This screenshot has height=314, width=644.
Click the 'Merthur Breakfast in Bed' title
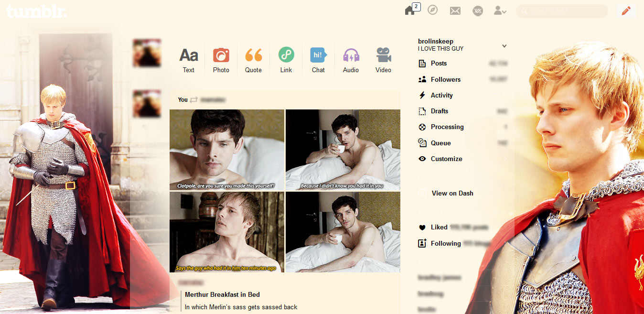[x=222, y=294]
